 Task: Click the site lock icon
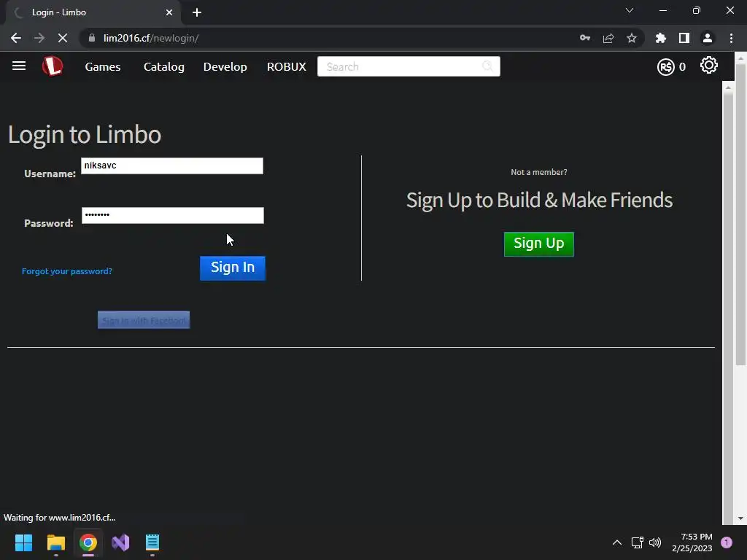point(92,38)
